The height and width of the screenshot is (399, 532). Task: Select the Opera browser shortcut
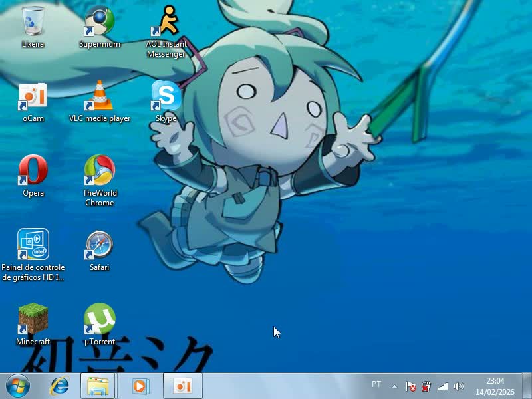click(x=33, y=171)
